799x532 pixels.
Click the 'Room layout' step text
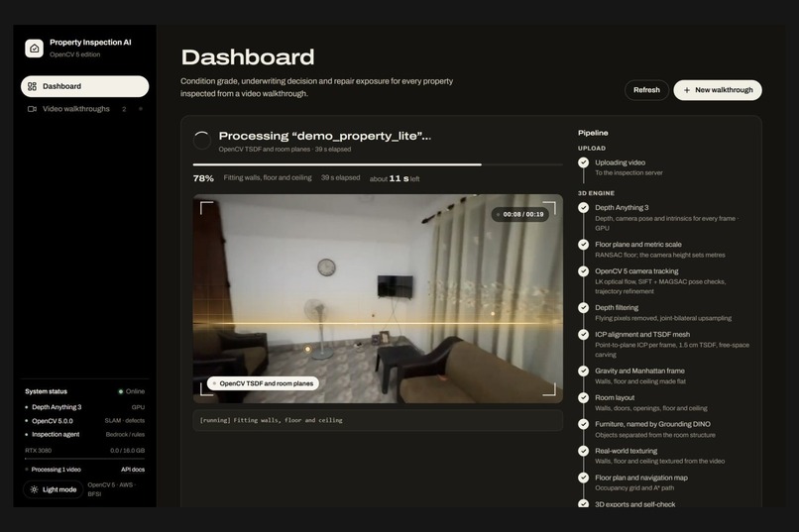(615, 397)
